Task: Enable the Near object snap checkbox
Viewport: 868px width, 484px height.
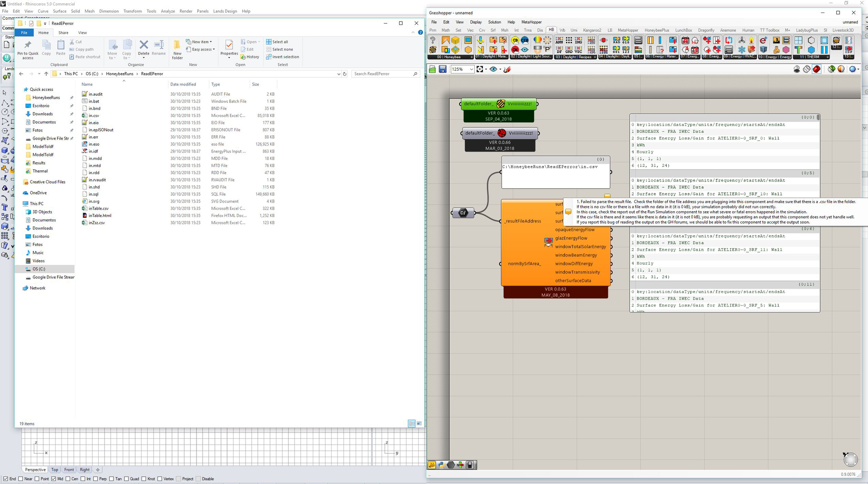Action: [x=21, y=479]
